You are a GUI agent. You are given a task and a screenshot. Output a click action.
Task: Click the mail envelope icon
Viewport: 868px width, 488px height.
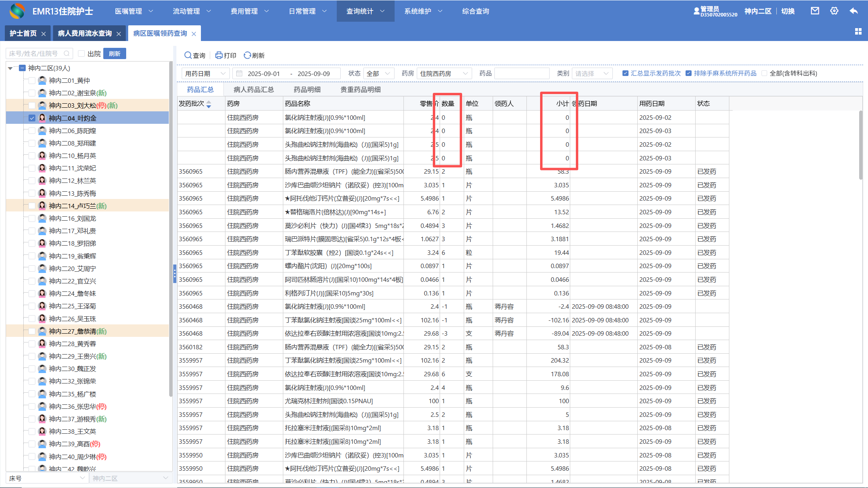(815, 11)
